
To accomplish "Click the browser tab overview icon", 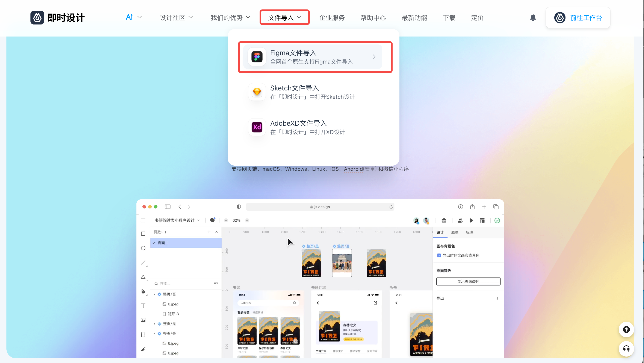I will tap(496, 207).
